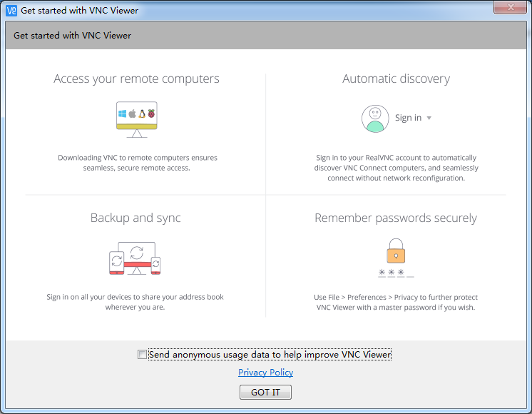
Task: Click the GOT IT button
Action: click(x=266, y=393)
